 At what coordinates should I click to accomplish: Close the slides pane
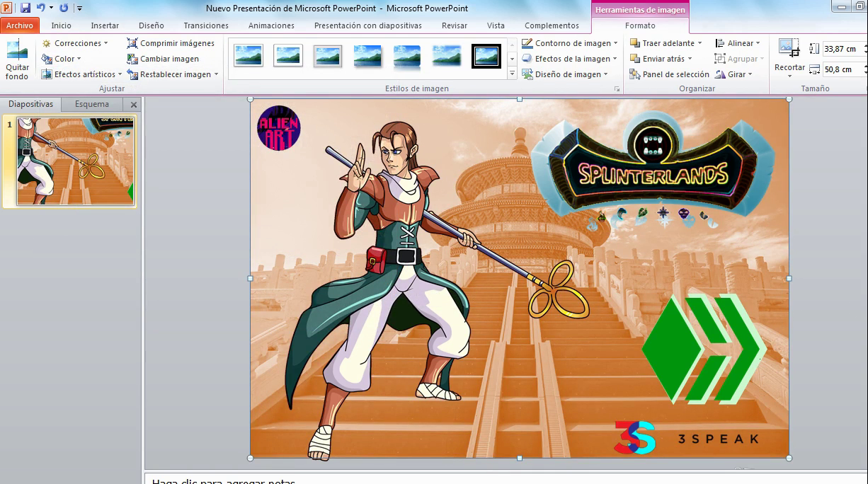tap(134, 105)
